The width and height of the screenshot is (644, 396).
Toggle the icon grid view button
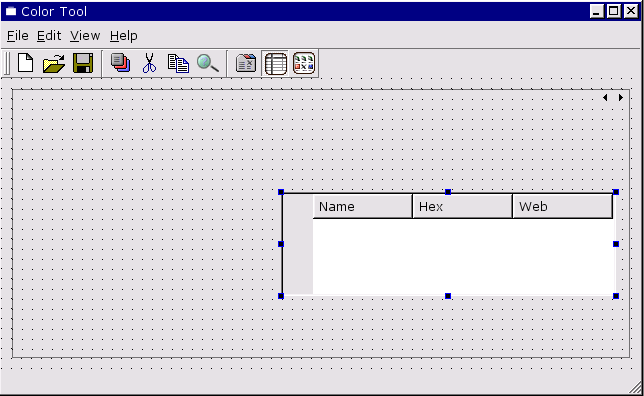pos(304,63)
